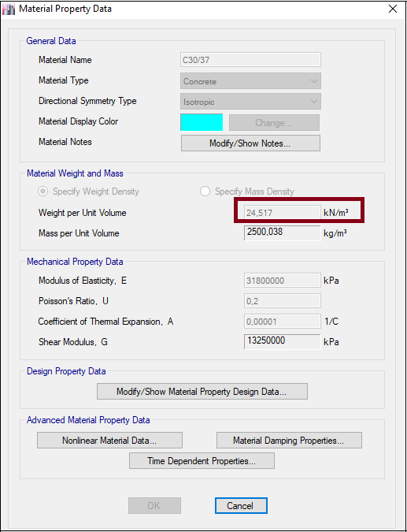Click the cyan Material Display Color swatch
Image resolution: width=407 pixels, height=532 pixels.
coord(202,122)
